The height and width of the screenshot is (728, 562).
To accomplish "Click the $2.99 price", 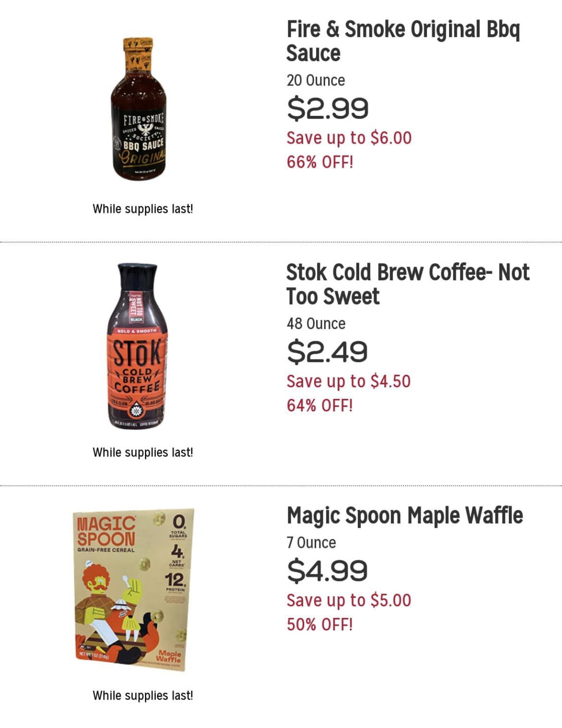I will coord(328,108).
